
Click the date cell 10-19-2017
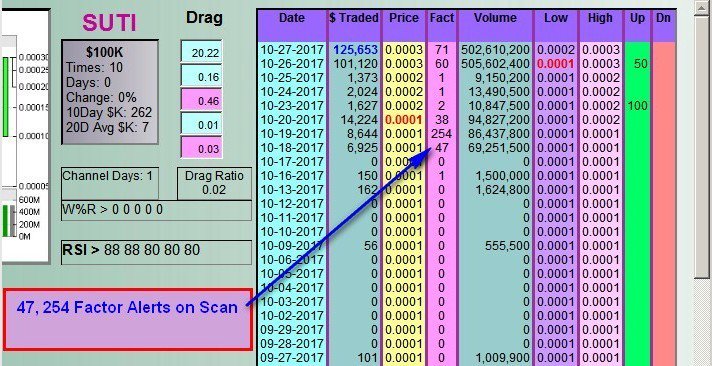click(292, 134)
